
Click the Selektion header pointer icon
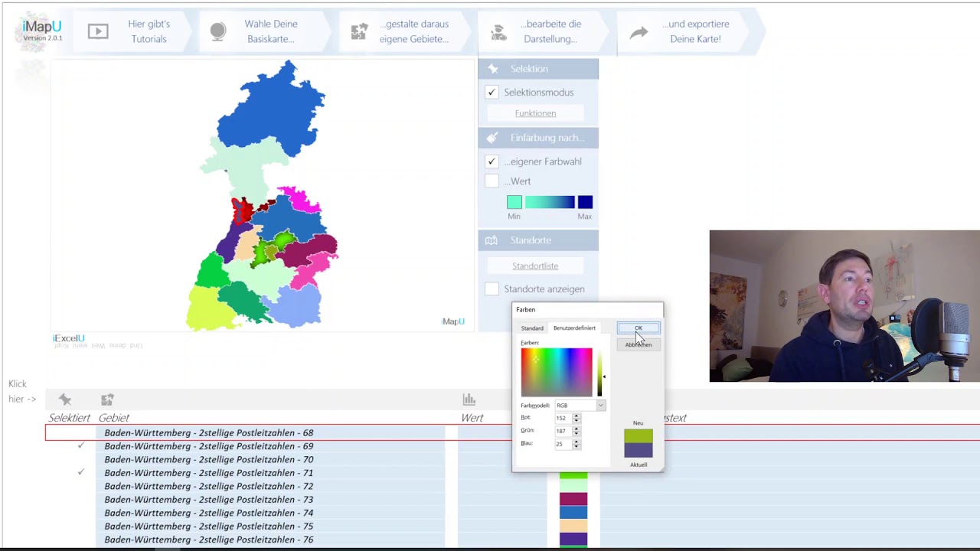click(493, 69)
